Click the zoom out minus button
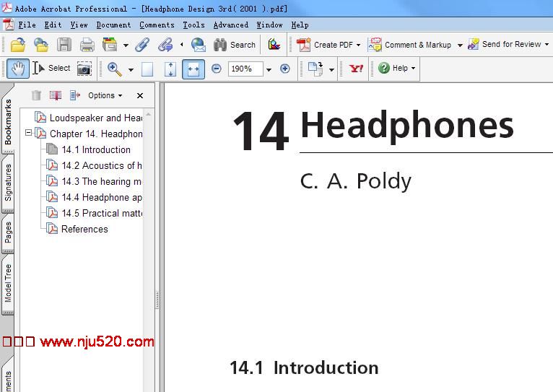 [x=217, y=69]
